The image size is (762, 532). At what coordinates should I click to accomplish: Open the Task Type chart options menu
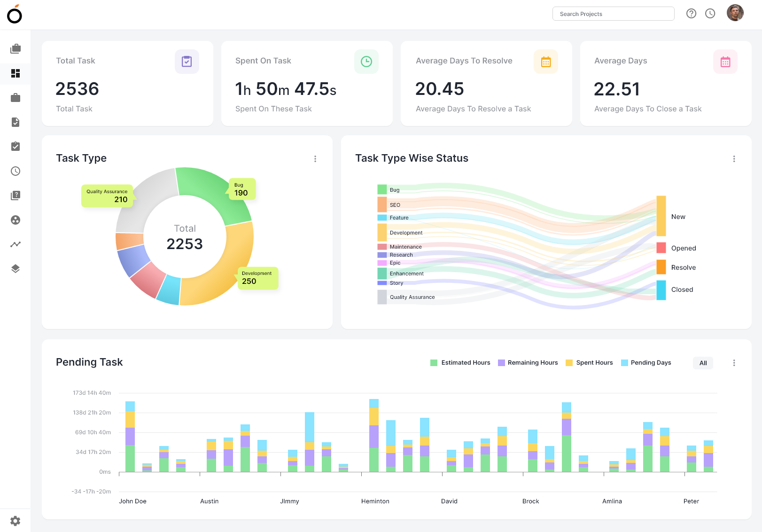tap(315, 159)
